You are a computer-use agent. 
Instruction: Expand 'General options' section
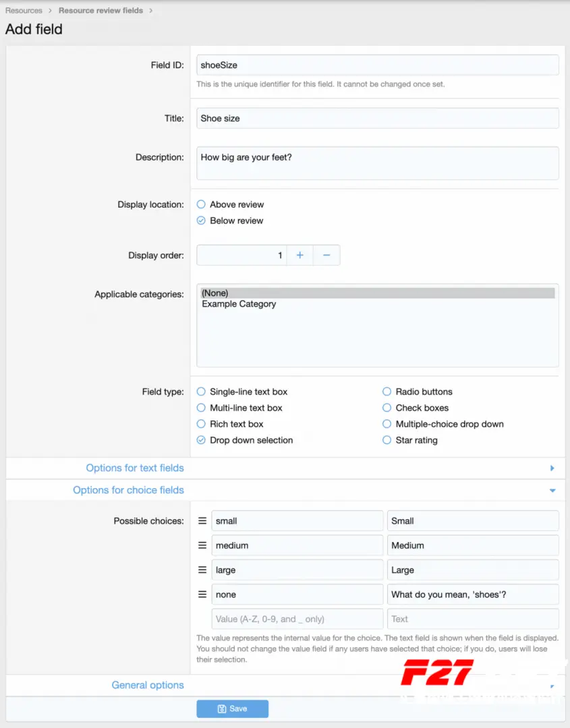click(x=148, y=686)
